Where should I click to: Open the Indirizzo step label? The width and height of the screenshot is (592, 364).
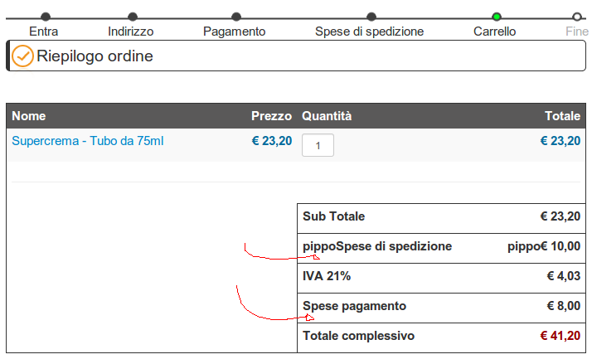click(x=131, y=32)
